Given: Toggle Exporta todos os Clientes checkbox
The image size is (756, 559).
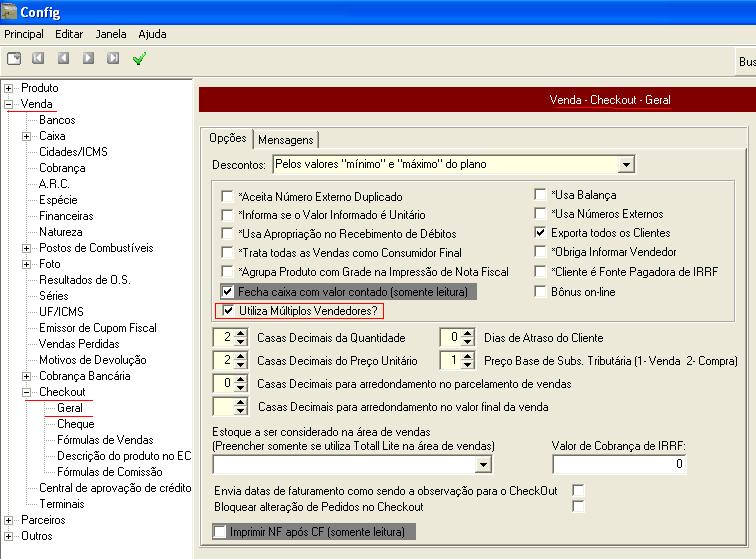Looking at the screenshot, I should point(540,233).
